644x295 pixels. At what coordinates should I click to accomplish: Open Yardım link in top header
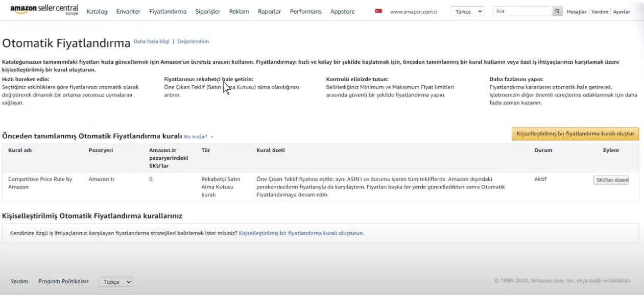[600, 12]
